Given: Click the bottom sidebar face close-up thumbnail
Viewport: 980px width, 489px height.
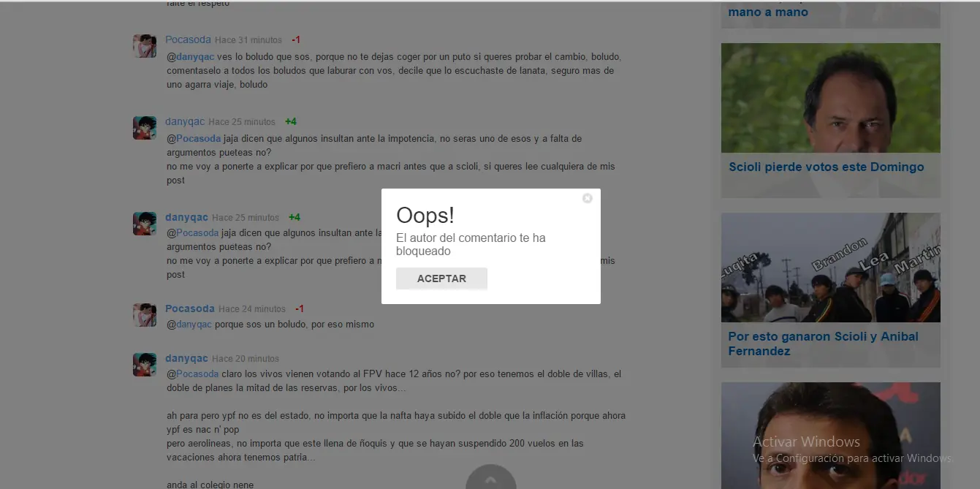Looking at the screenshot, I should pos(831,436).
